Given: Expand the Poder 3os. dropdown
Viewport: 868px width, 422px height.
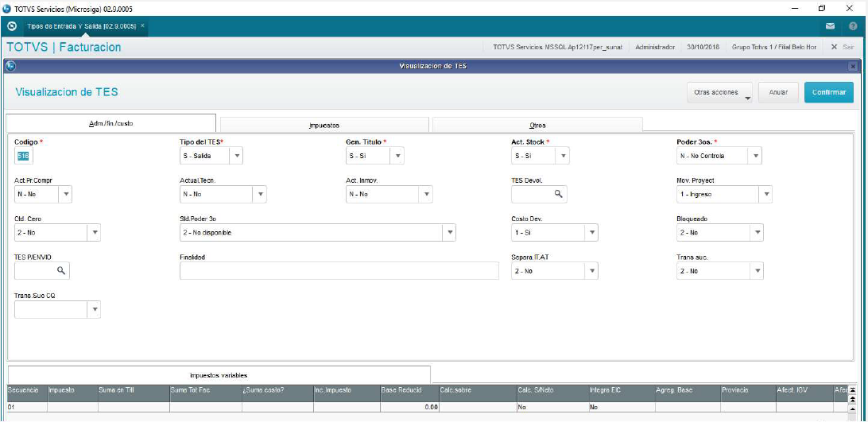Looking at the screenshot, I should 756,157.
